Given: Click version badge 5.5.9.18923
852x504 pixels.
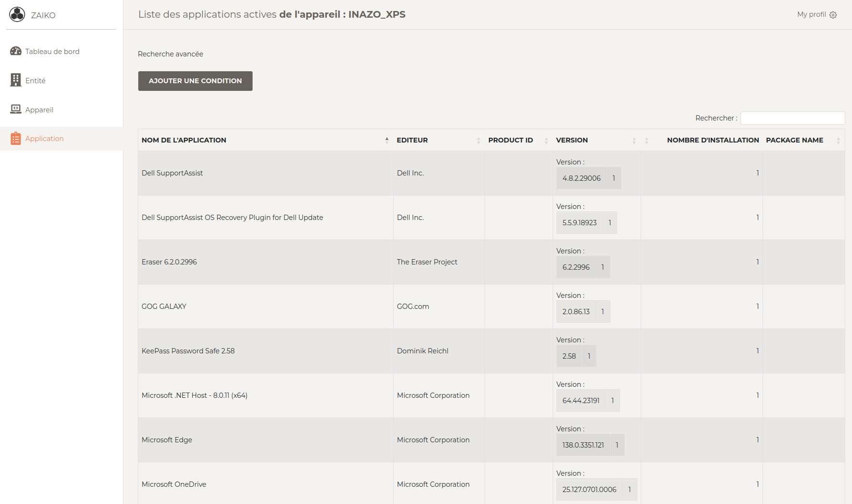Looking at the screenshot, I should tap(579, 223).
